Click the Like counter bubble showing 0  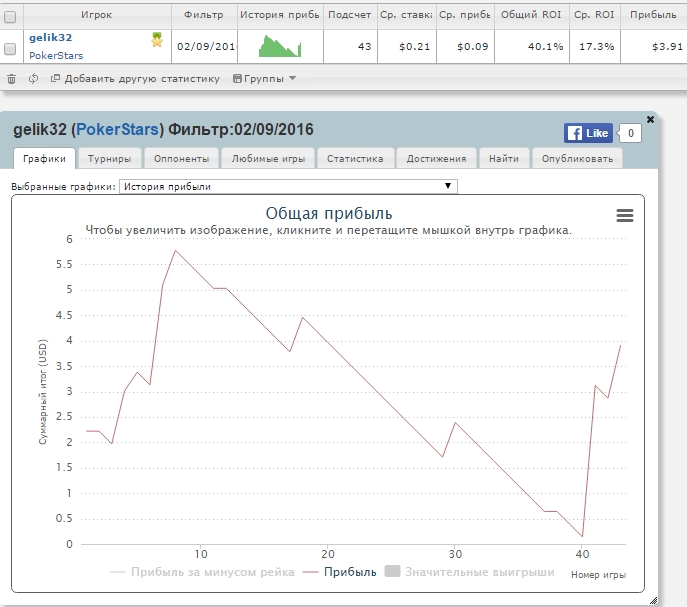point(630,133)
